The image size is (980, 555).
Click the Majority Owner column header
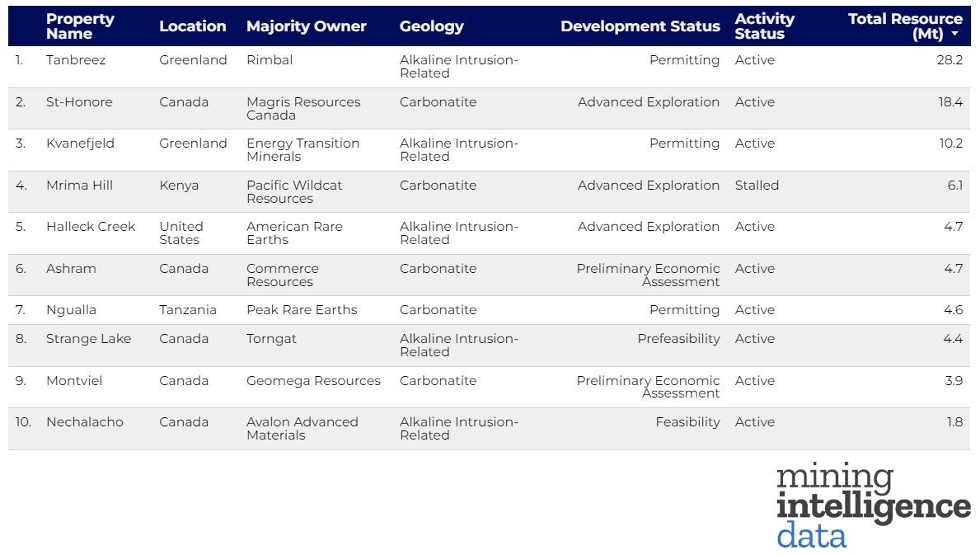click(x=306, y=26)
